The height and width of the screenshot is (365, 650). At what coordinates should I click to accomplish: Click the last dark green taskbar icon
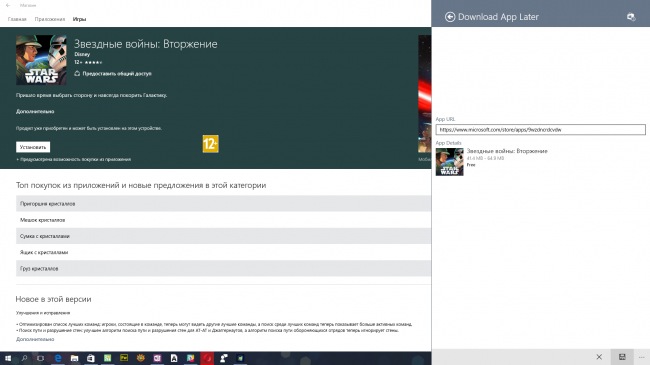pos(240,358)
